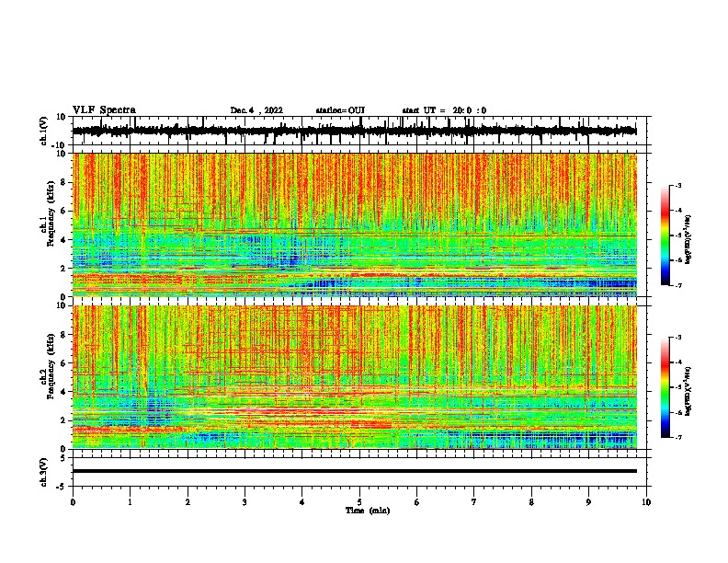Select the "start UT = 20: 0 : 0" text

pos(444,110)
